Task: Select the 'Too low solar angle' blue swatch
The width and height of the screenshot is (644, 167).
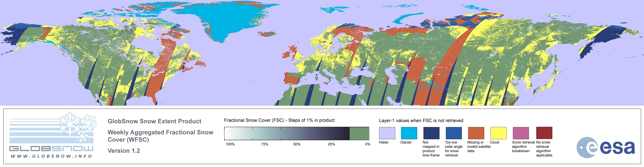Action: (454, 133)
